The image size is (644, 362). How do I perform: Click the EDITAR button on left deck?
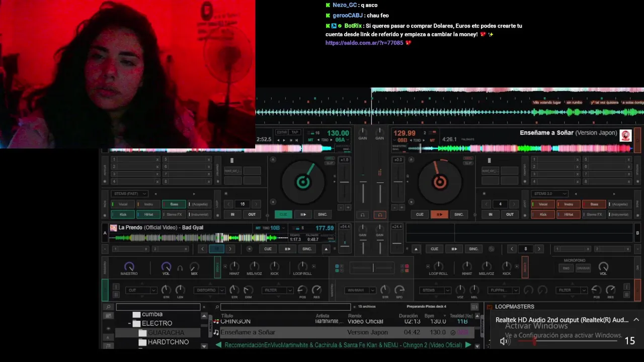[x=282, y=132]
